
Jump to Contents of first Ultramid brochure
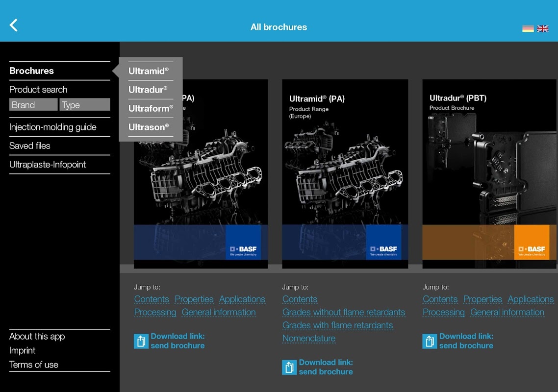pyautogui.click(x=152, y=299)
